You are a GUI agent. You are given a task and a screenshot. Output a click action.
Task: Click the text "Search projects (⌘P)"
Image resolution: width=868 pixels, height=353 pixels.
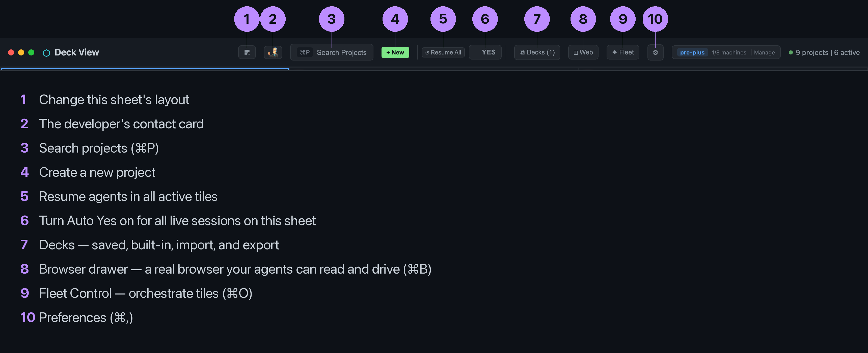pyautogui.click(x=99, y=148)
